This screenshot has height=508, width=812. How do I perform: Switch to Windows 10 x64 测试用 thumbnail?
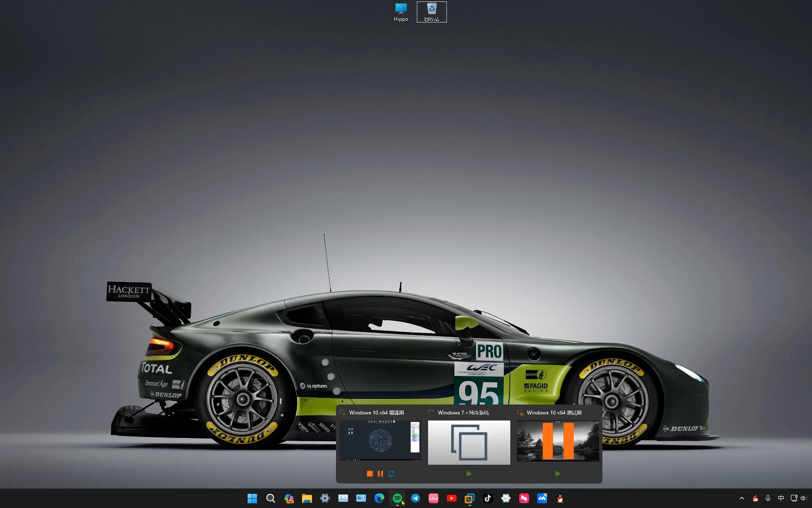(558, 441)
